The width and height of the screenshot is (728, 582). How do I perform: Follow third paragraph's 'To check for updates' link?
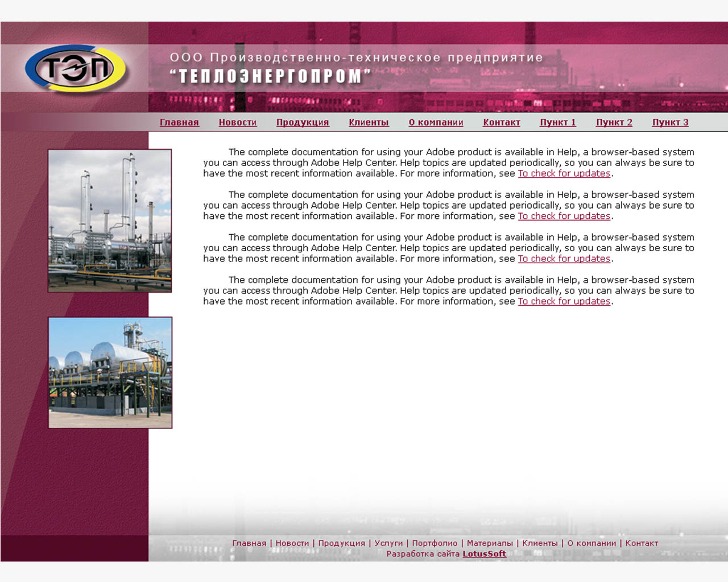[x=564, y=259]
